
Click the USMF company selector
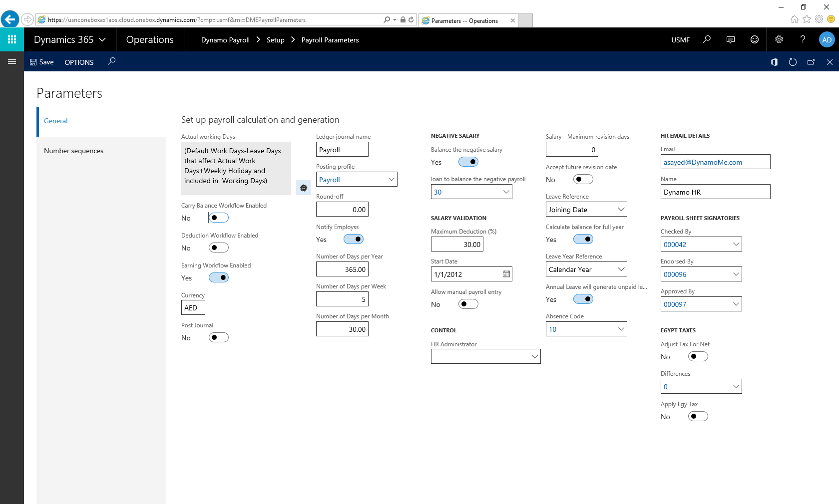click(x=680, y=40)
